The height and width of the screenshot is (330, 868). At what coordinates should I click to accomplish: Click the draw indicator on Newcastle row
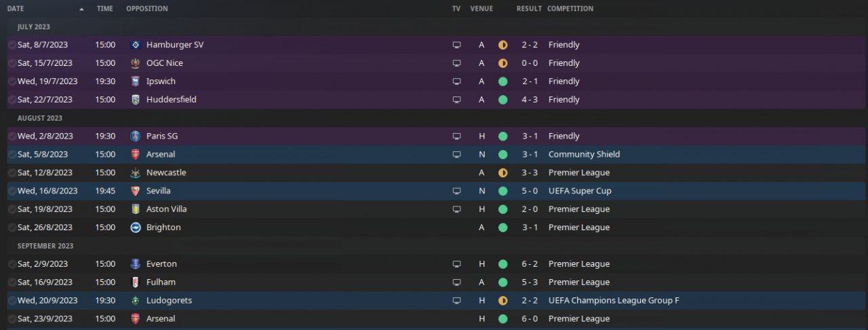[x=502, y=173]
